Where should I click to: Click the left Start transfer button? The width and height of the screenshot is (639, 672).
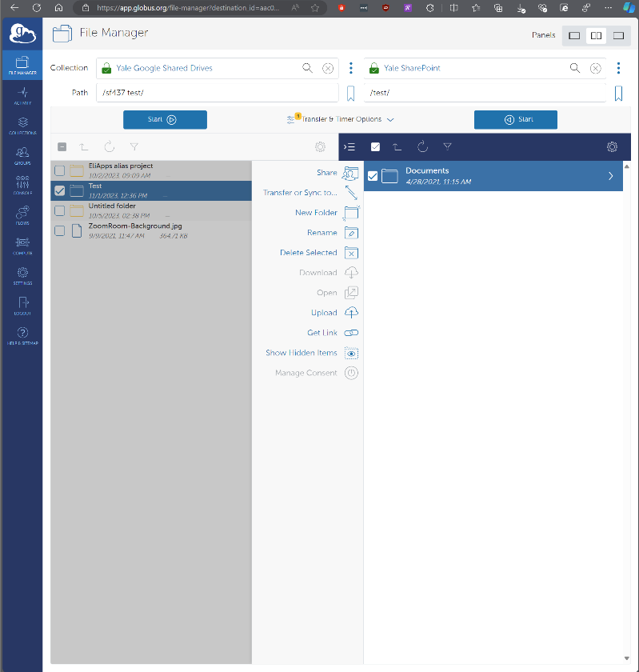pyautogui.click(x=165, y=119)
